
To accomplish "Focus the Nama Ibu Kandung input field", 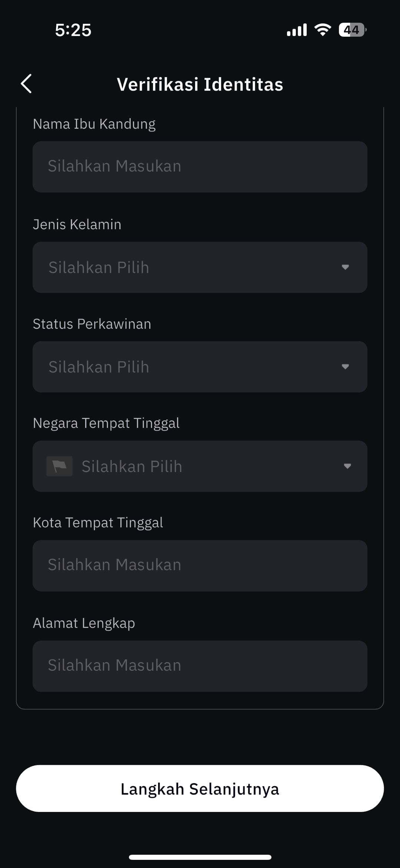I will 200,166.
